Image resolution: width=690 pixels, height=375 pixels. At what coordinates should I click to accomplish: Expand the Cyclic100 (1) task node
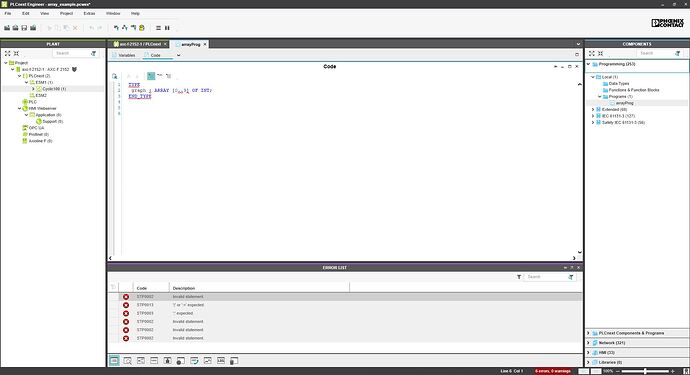(x=33, y=89)
